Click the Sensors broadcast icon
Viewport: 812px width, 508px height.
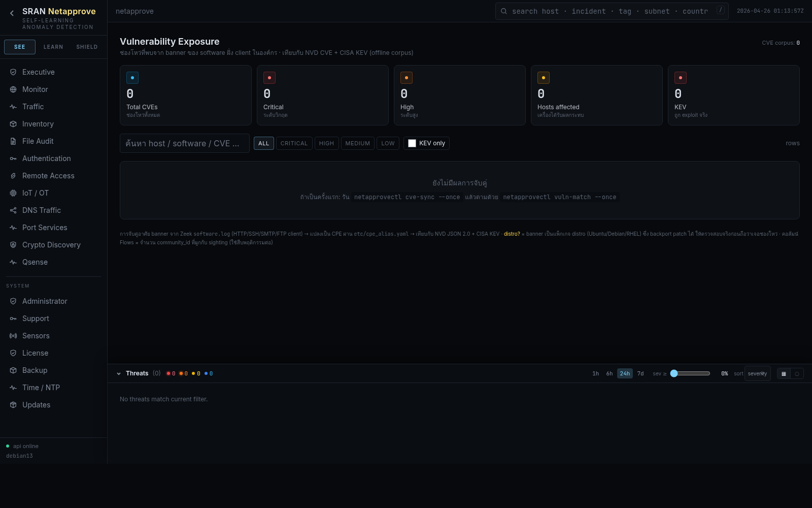pyautogui.click(x=13, y=336)
